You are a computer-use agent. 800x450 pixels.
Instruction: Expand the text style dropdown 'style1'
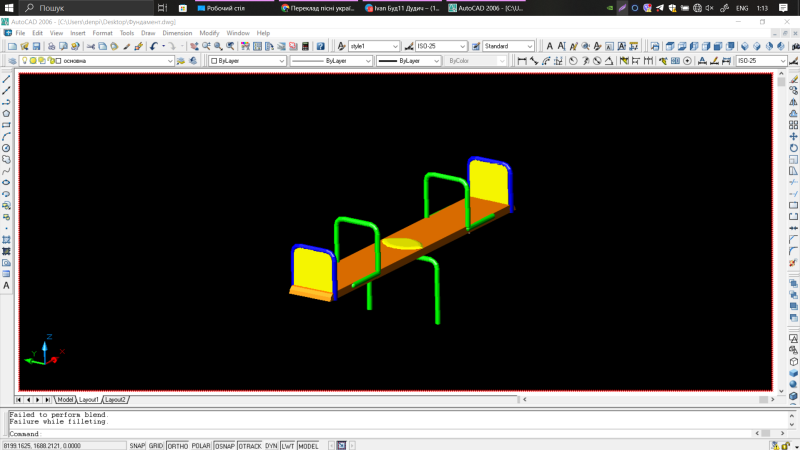click(x=374, y=46)
